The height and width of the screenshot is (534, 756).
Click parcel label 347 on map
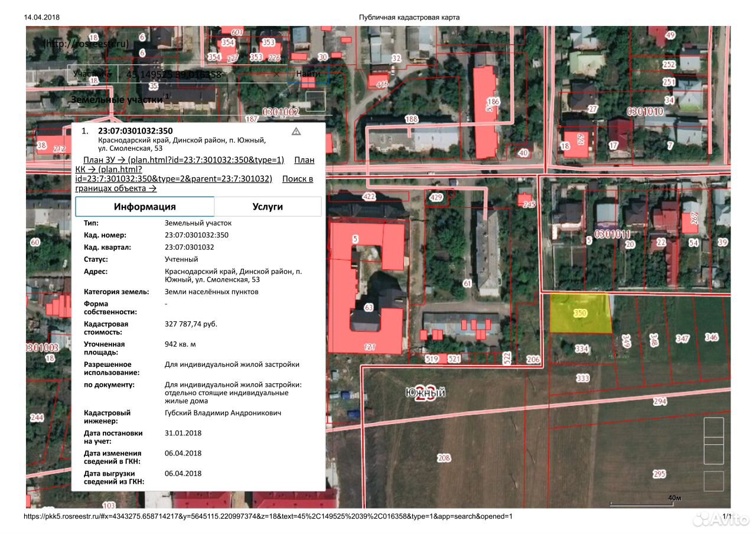(x=683, y=339)
